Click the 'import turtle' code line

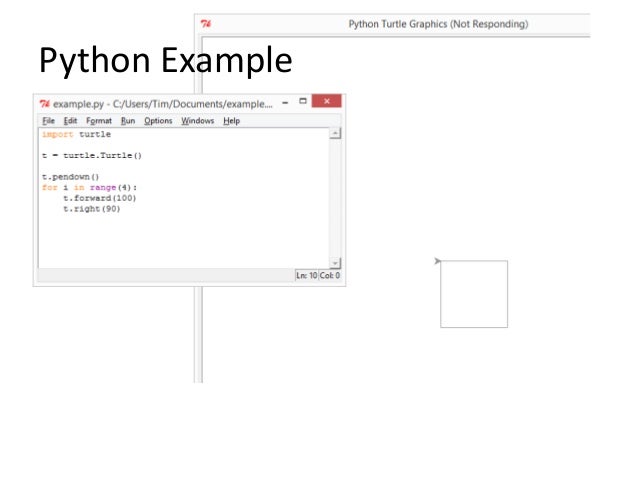click(76, 134)
